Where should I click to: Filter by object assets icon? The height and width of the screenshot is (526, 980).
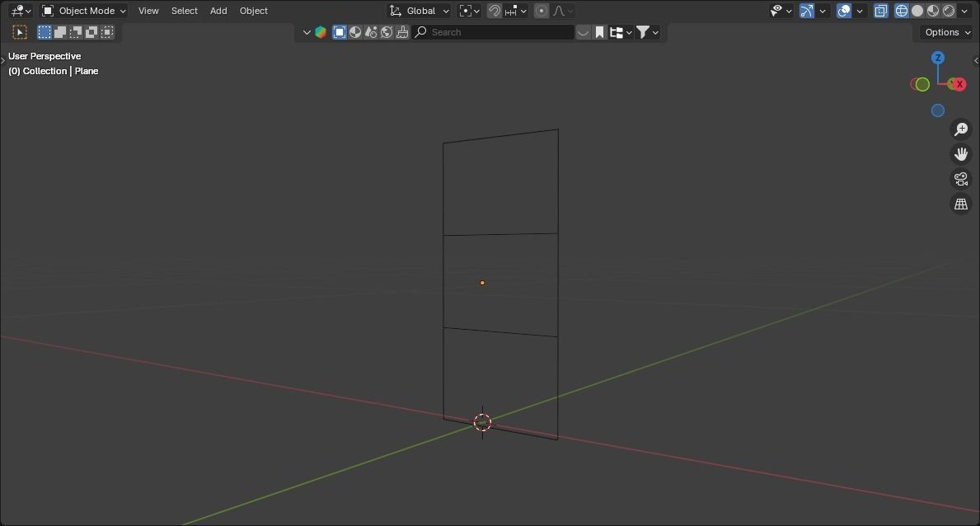pyautogui.click(x=340, y=32)
